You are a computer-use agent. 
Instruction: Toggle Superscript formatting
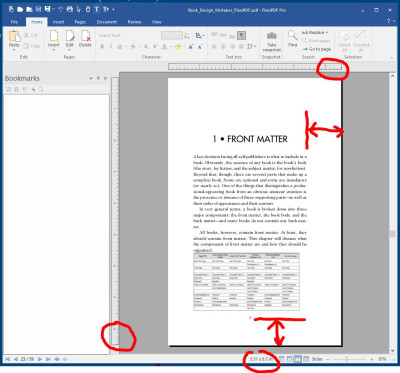coord(155,47)
